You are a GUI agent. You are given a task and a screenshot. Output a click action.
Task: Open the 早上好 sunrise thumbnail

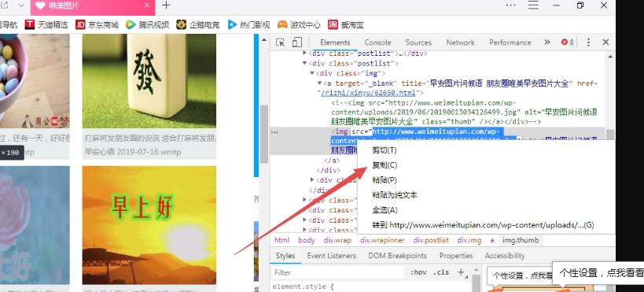click(149, 225)
